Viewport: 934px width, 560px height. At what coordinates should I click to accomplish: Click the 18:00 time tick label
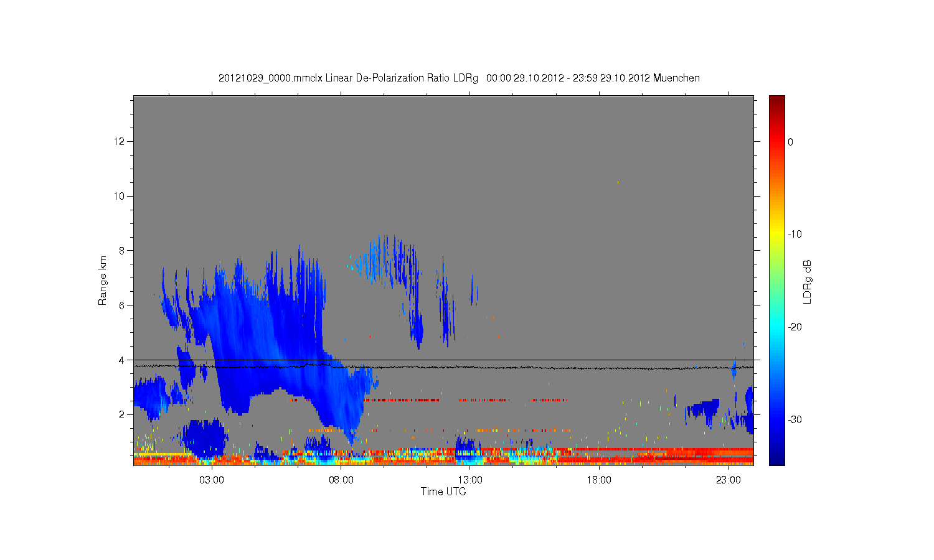pos(599,480)
